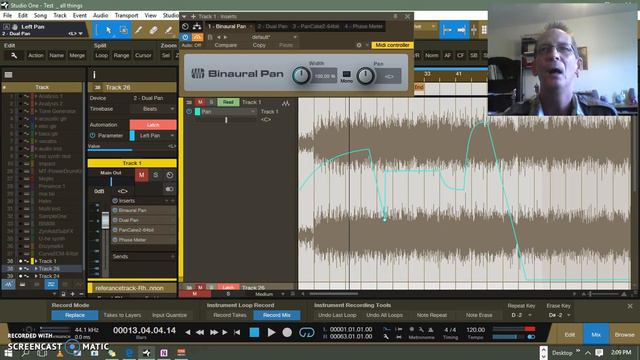Open the Event menu
640x360 pixels.
80,16
